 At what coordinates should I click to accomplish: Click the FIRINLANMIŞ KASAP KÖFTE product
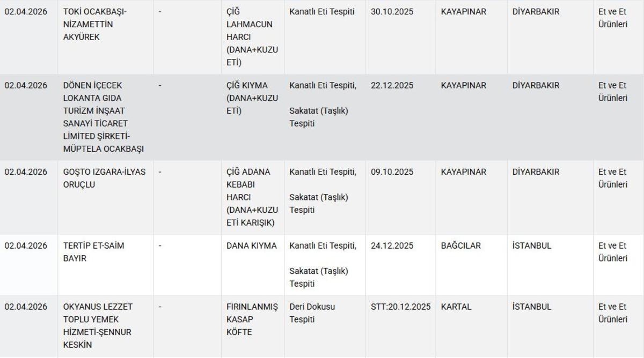(x=252, y=319)
